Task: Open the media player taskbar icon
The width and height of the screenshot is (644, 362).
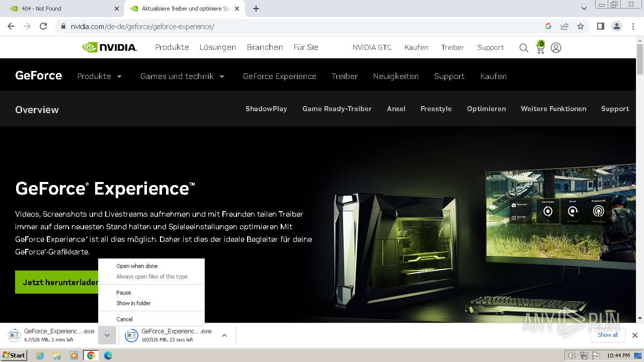Action: click(74, 355)
